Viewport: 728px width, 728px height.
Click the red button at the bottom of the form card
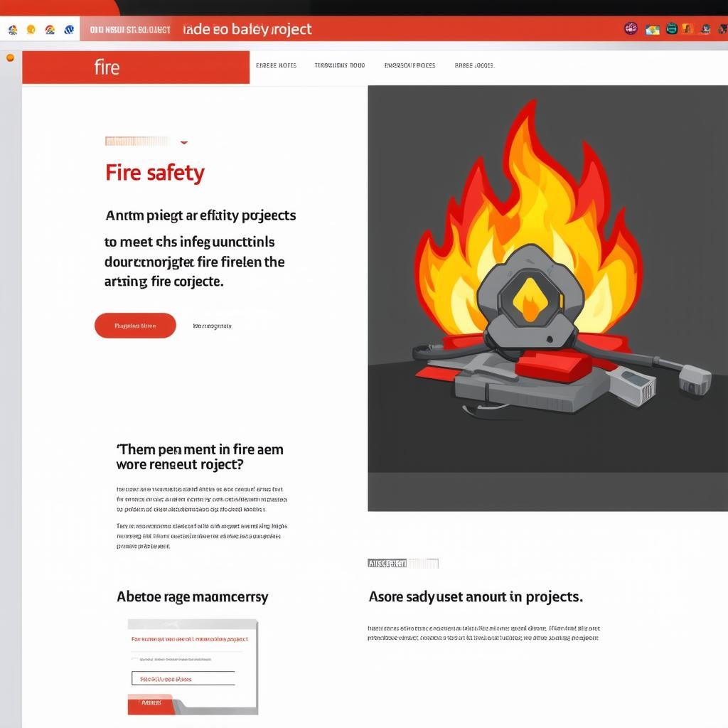pyautogui.click(x=151, y=704)
